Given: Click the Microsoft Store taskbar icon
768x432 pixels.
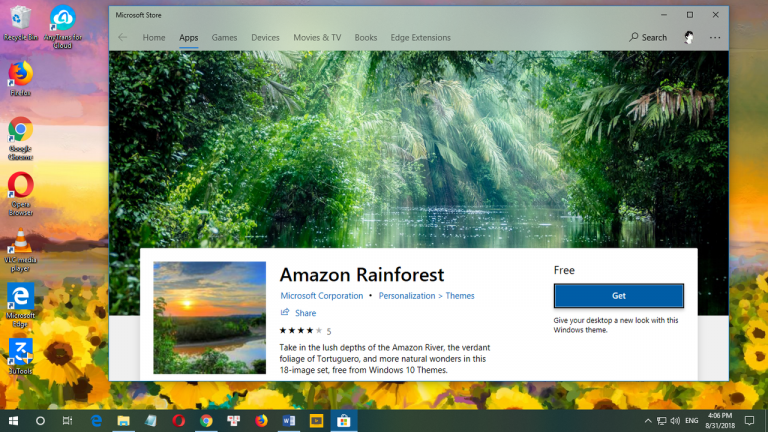Looking at the screenshot, I should [344, 421].
